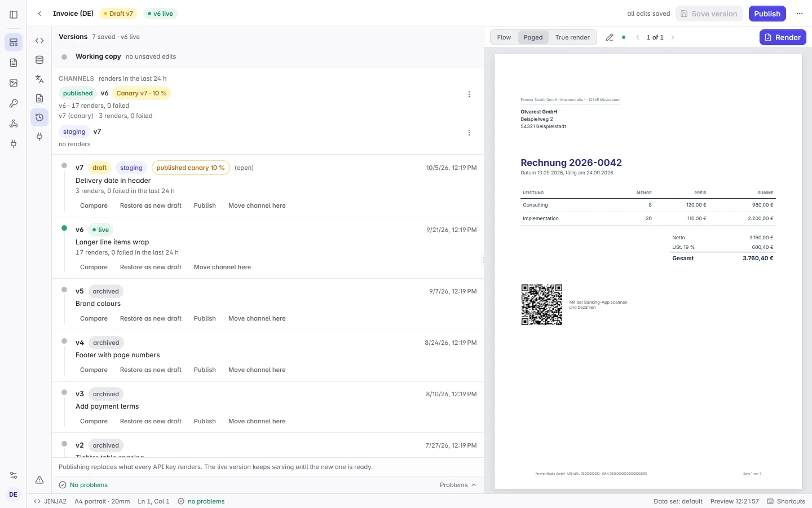The width and height of the screenshot is (812, 508).
Task: Open the API keys key icon
Action: pyautogui.click(x=14, y=103)
